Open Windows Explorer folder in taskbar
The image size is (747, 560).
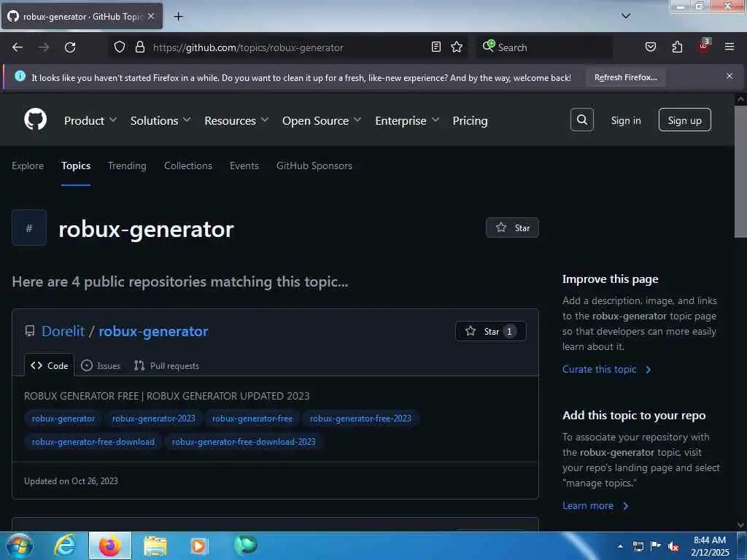(x=155, y=546)
